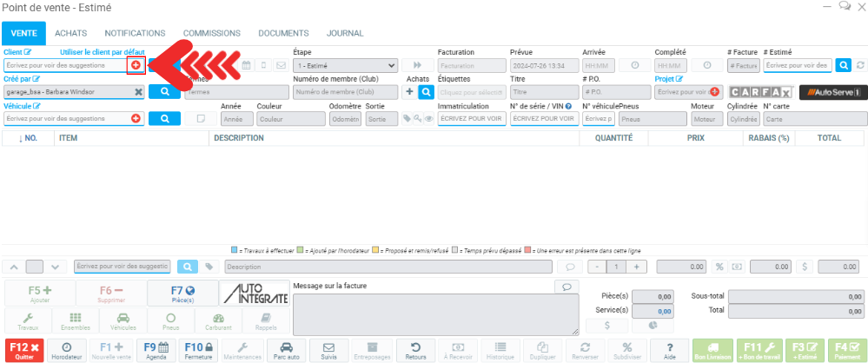868x363 pixels.
Task: Click the Parc auto car icon
Action: [x=286, y=350]
